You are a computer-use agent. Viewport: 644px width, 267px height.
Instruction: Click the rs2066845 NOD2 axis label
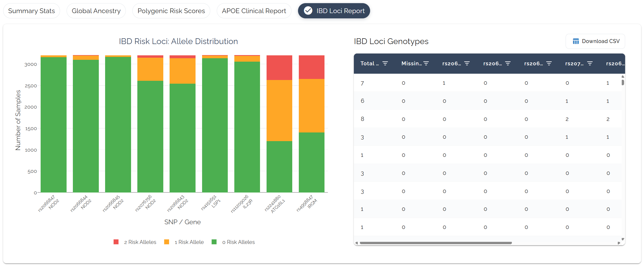click(113, 204)
